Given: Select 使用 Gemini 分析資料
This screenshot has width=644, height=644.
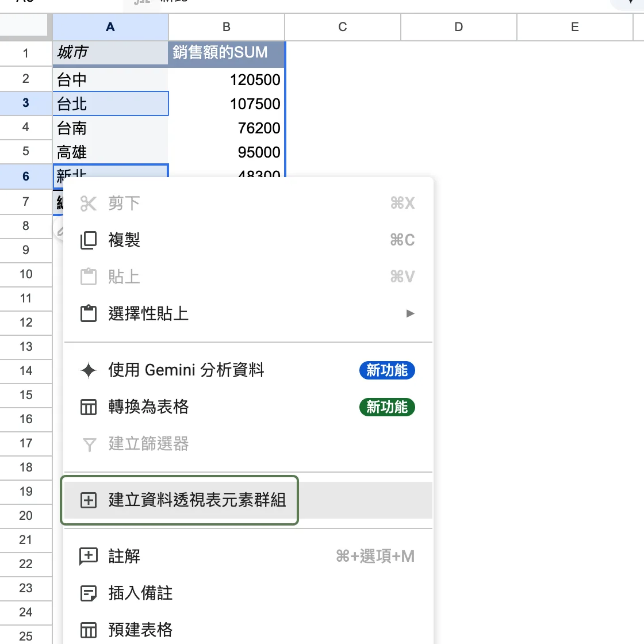Looking at the screenshot, I should pyautogui.click(x=248, y=370).
